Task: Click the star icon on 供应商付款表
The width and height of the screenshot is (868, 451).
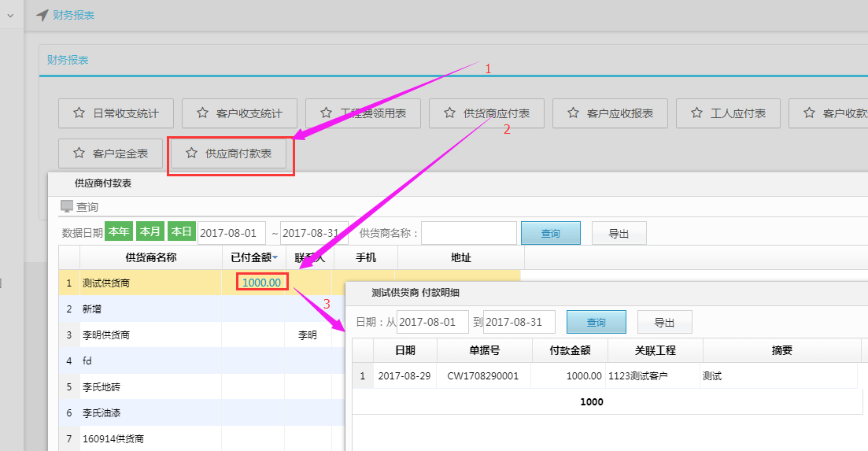Action: (191, 153)
